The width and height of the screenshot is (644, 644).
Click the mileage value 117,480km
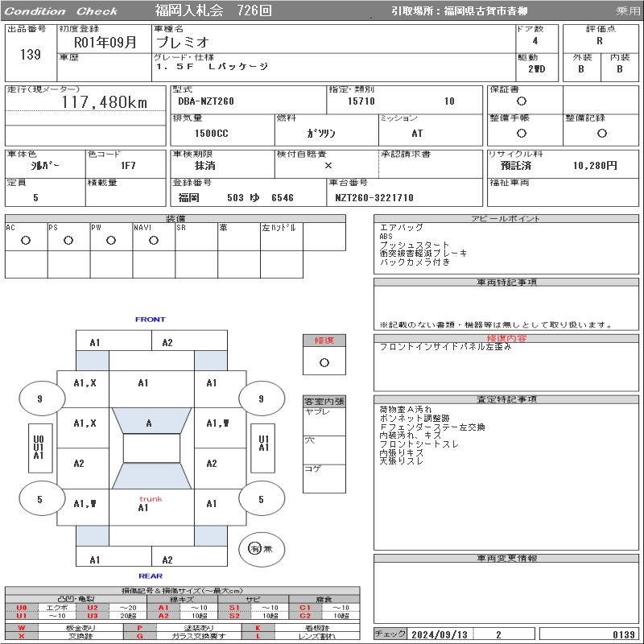[x=105, y=102]
